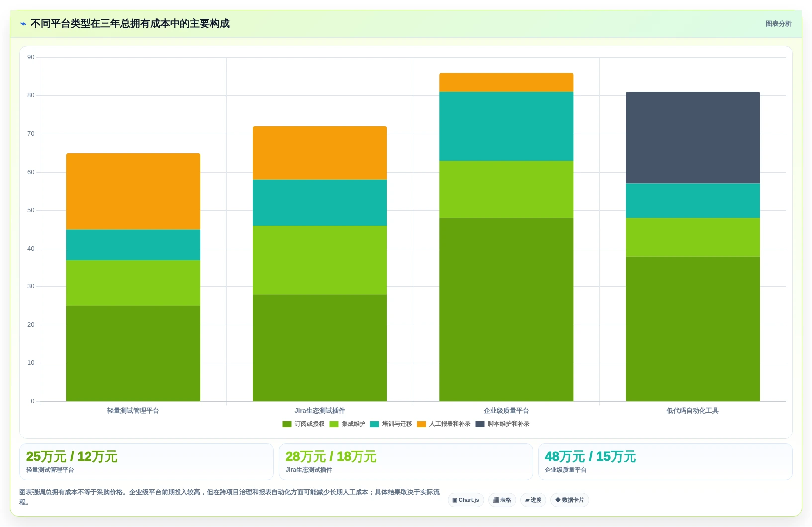This screenshot has width=812, height=527.
Task: Click the 表格 tag button
Action: [x=502, y=500]
